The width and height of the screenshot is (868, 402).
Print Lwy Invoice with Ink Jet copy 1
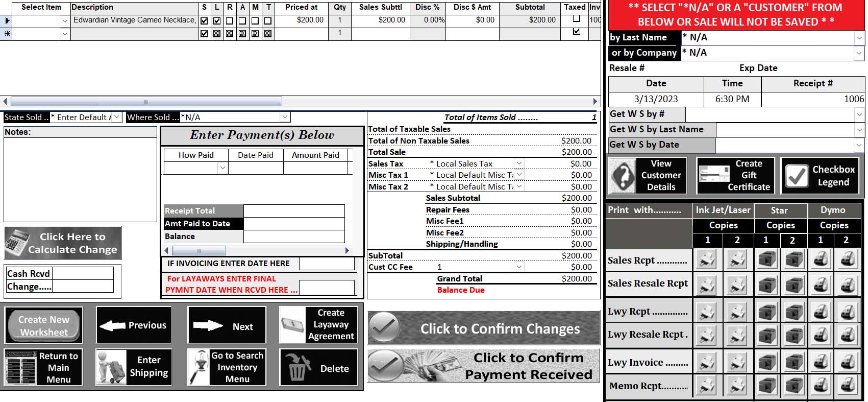[x=707, y=362]
